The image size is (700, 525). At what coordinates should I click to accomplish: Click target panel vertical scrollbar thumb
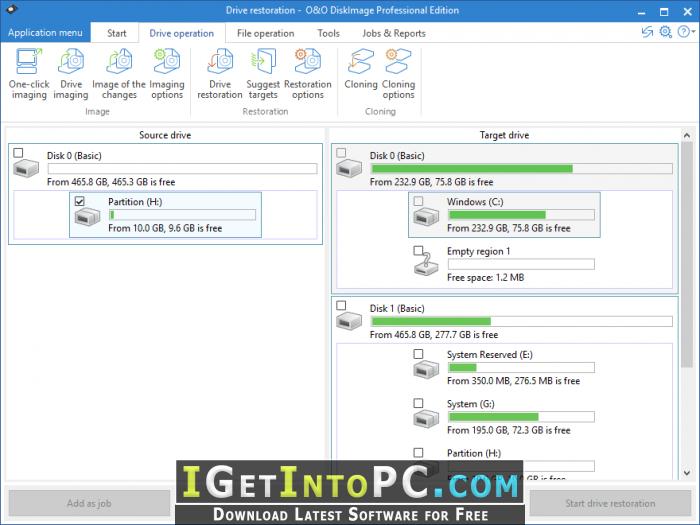687,254
